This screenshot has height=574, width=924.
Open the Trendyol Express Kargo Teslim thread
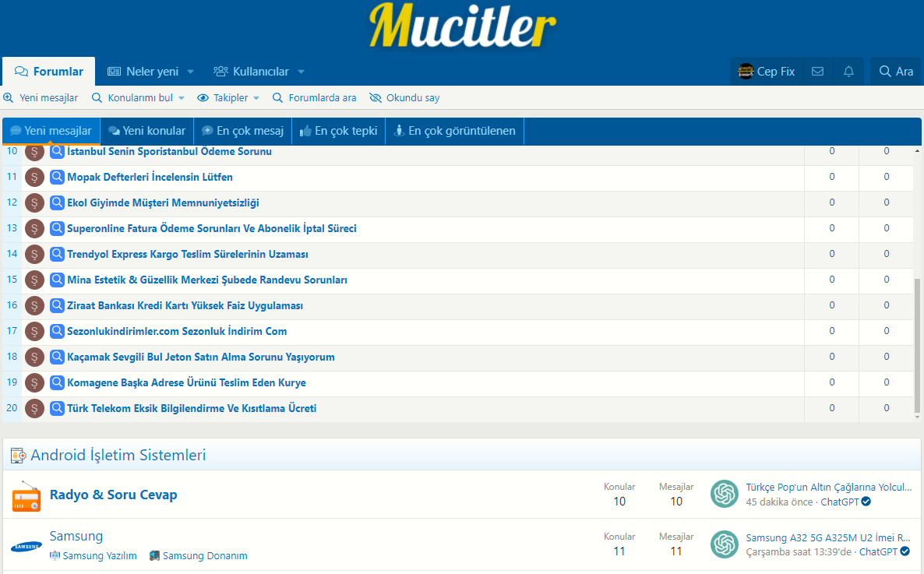point(188,254)
